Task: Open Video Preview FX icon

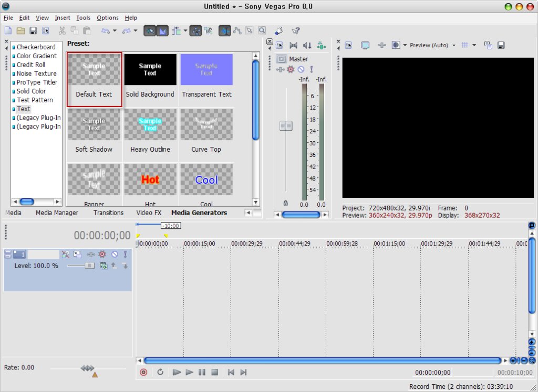Action: click(x=381, y=45)
